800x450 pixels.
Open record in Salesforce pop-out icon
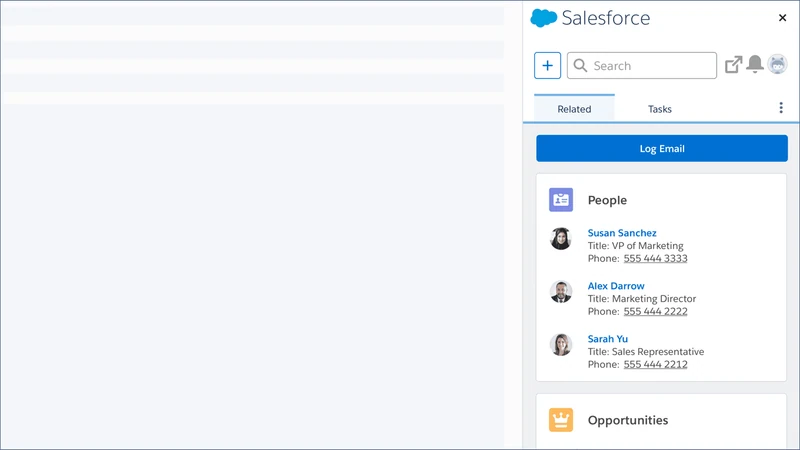(x=733, y=65)
